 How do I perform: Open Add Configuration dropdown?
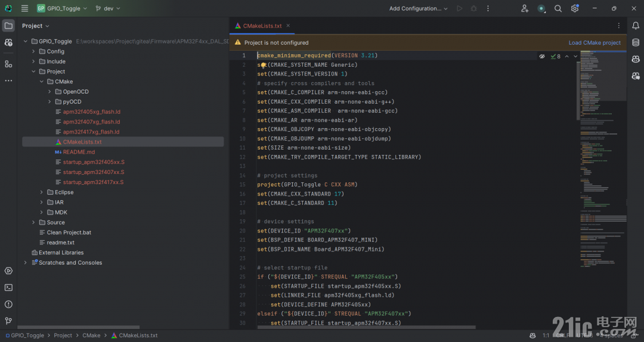[x=419, y=8]
